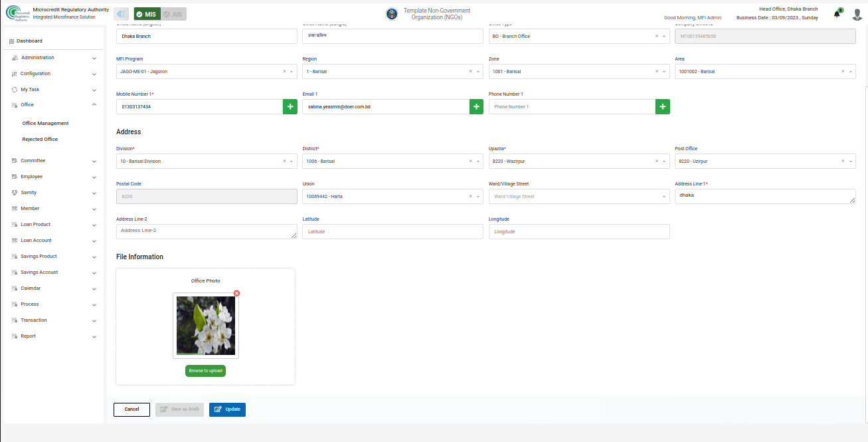Click the Cancel button
868x442 pixels.
[x=131, y=409]
